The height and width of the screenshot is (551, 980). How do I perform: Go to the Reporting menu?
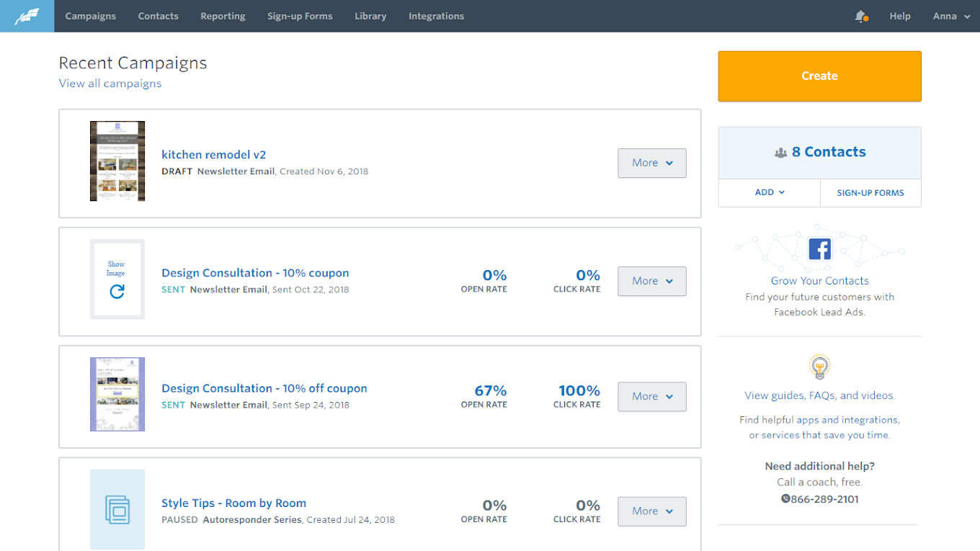(223, 16)
